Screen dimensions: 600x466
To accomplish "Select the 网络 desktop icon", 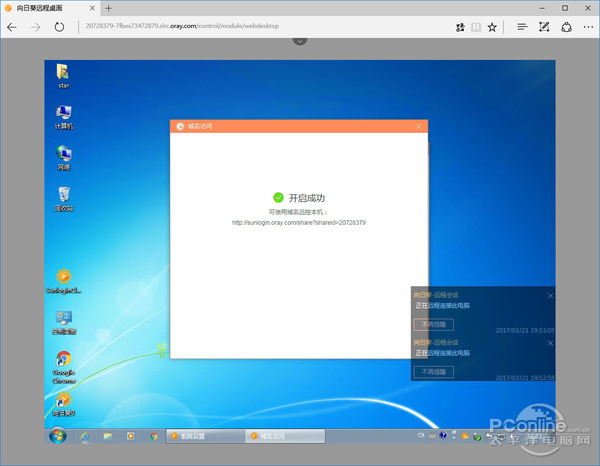I will tap(64, 158).
